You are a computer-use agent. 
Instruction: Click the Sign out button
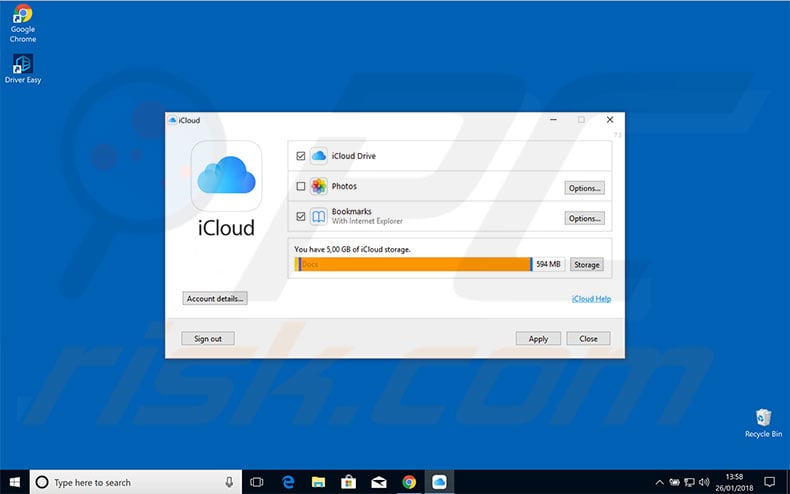[x=208, y=339]
